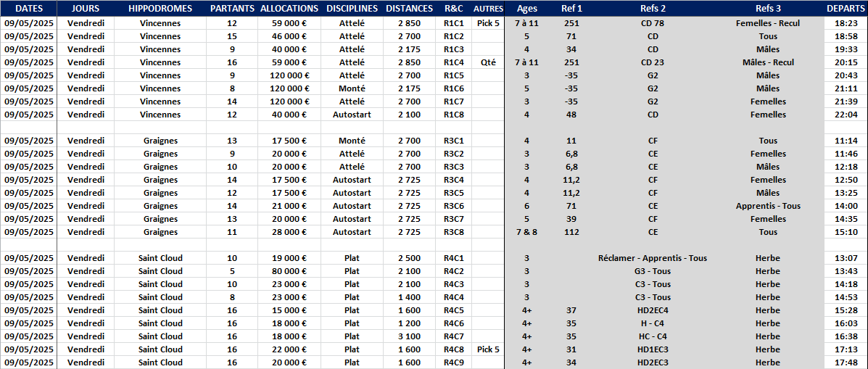Select race code cell R1C8

(x=453, y=115)
